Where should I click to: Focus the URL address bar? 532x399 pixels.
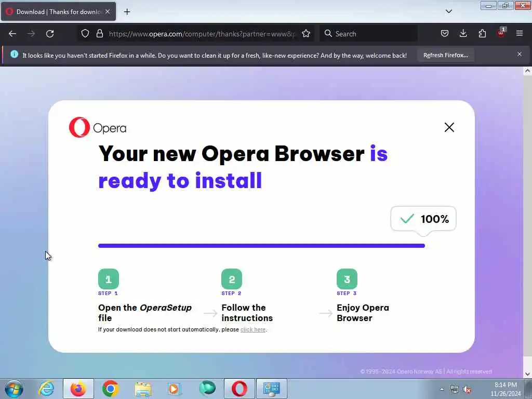(202, 34)
